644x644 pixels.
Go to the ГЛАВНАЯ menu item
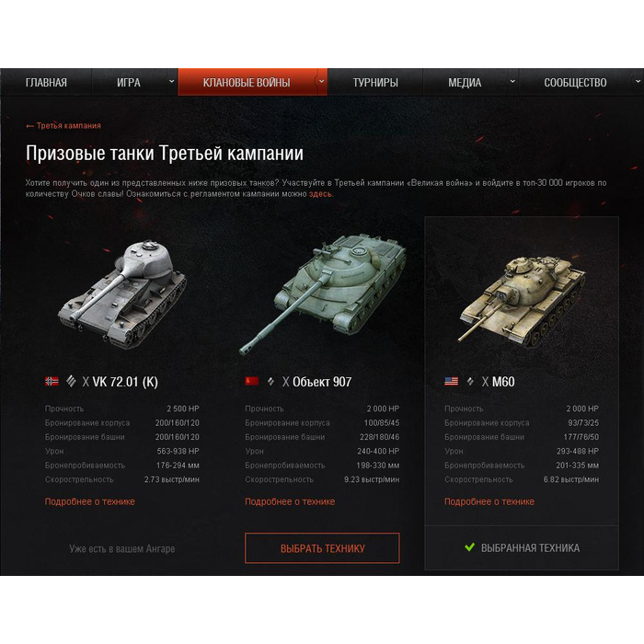click(46, 83)
